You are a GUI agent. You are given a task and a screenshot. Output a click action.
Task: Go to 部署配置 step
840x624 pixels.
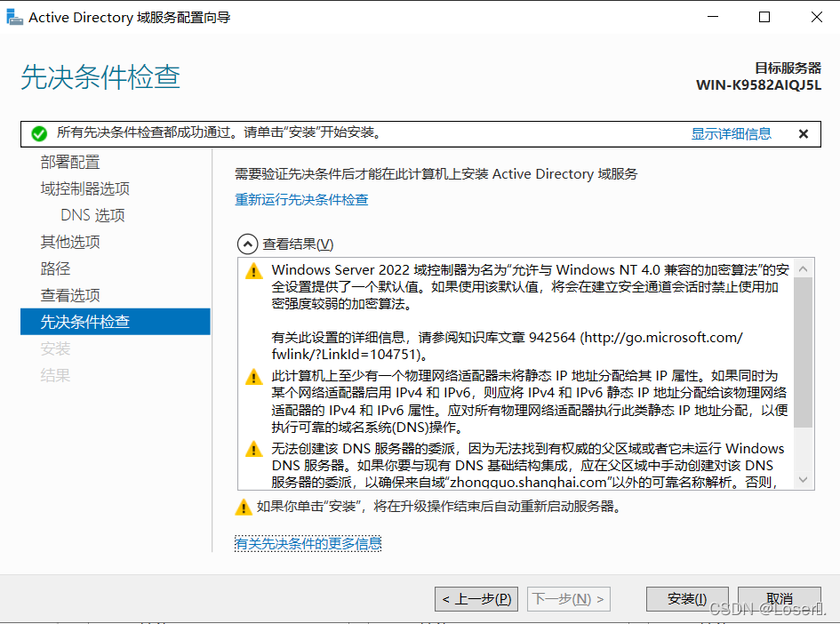tap(70, 162)
